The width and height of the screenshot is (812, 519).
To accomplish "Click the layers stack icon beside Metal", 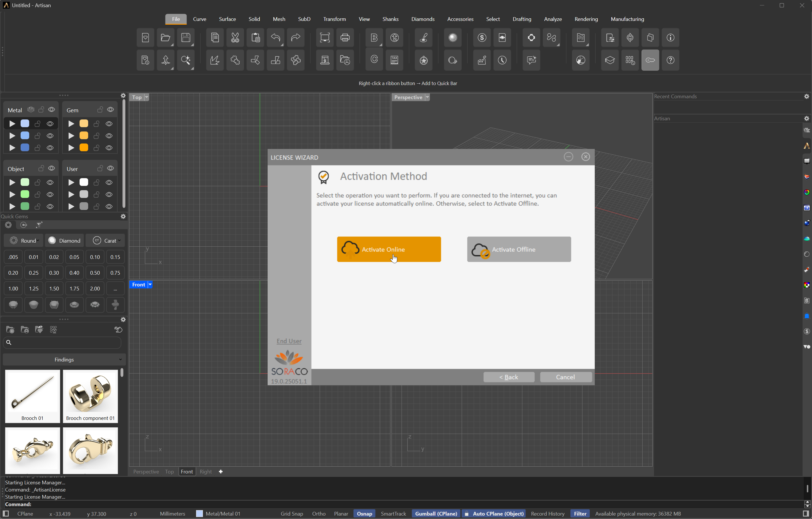I will [x=31, y=110].
